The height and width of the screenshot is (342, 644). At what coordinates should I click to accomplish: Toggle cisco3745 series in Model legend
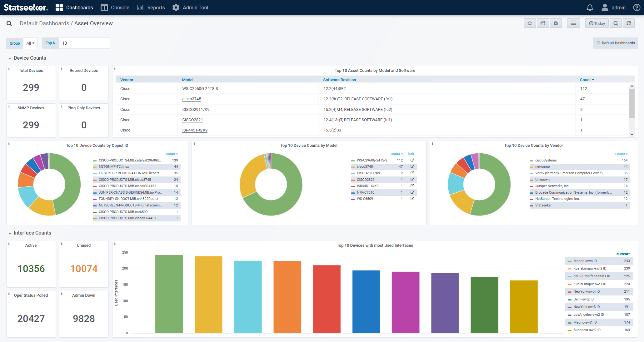(x=365, y=167)
